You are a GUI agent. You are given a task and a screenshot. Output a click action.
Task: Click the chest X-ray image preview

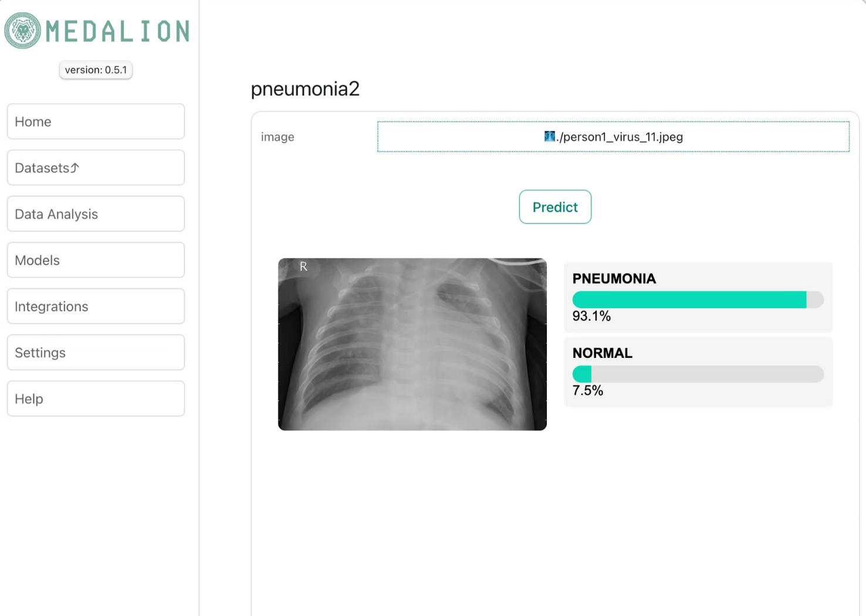tap(412, 344)
